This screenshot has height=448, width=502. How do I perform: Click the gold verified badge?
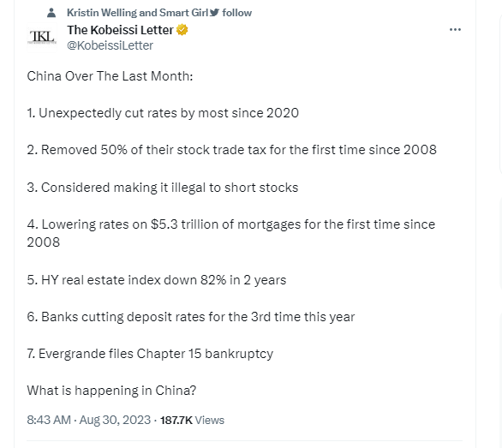(x=182, y=30)
